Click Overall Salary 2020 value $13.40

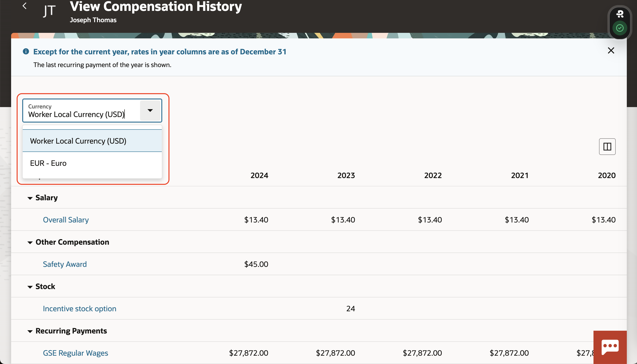point(603,220)
